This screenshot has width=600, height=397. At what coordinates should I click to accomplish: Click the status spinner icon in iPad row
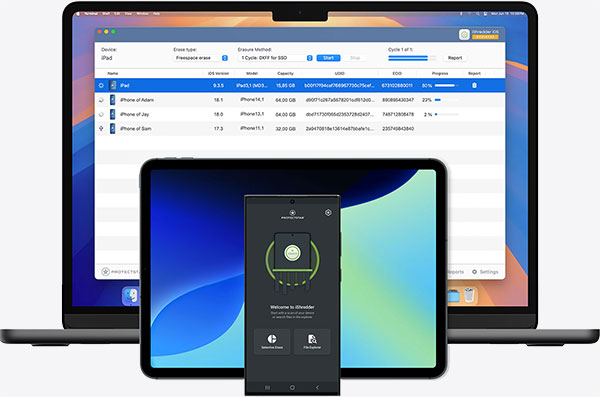click(101, 85)
